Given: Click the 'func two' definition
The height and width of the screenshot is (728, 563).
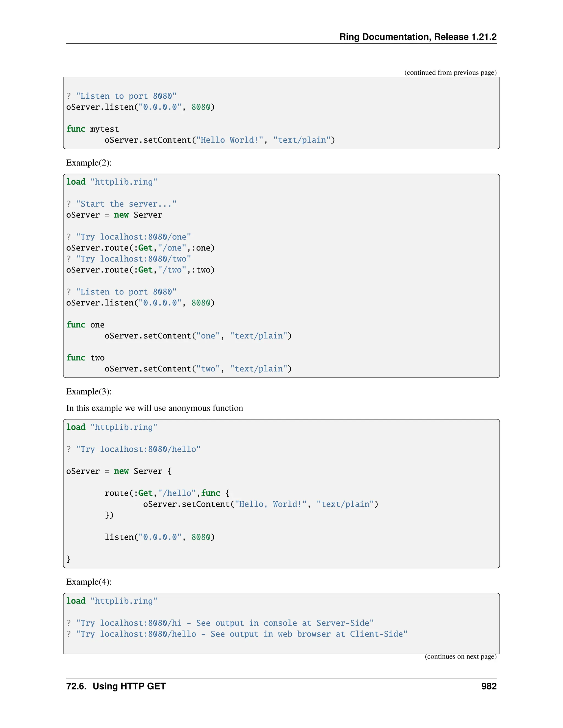Looking at the screenshot, I should [x=85, y=358].
